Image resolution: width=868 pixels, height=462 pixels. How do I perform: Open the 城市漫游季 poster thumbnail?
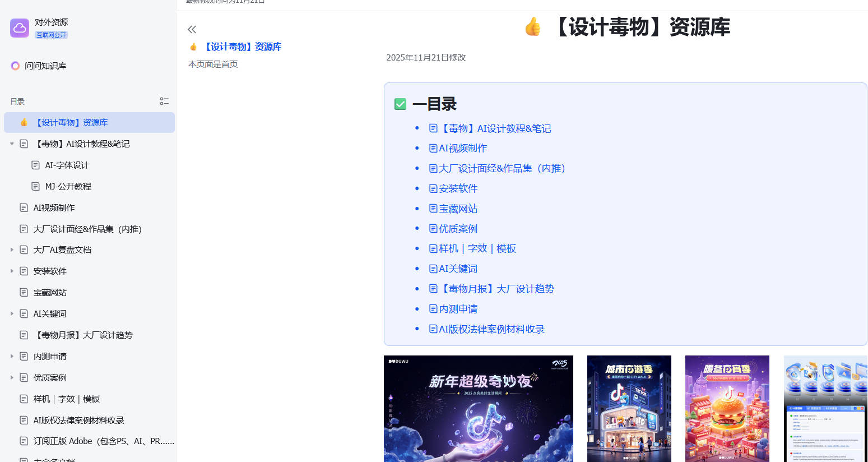[629, 409]
